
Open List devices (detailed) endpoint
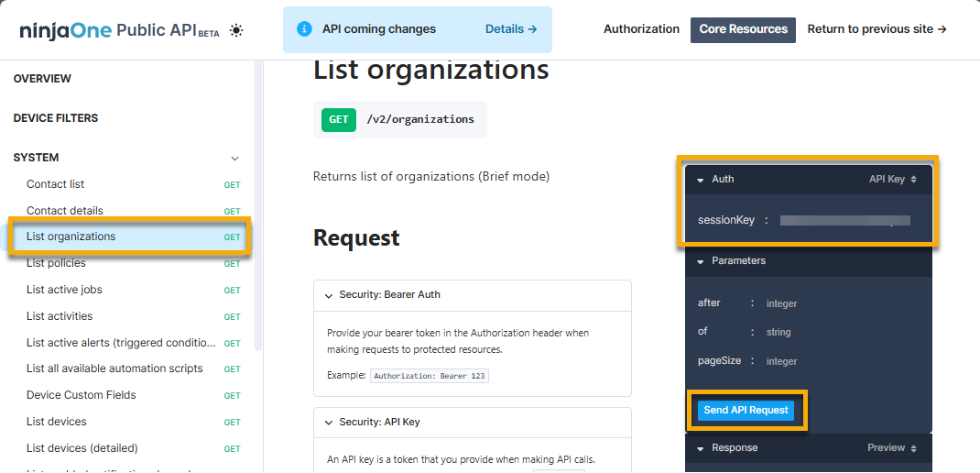point(133,448)
